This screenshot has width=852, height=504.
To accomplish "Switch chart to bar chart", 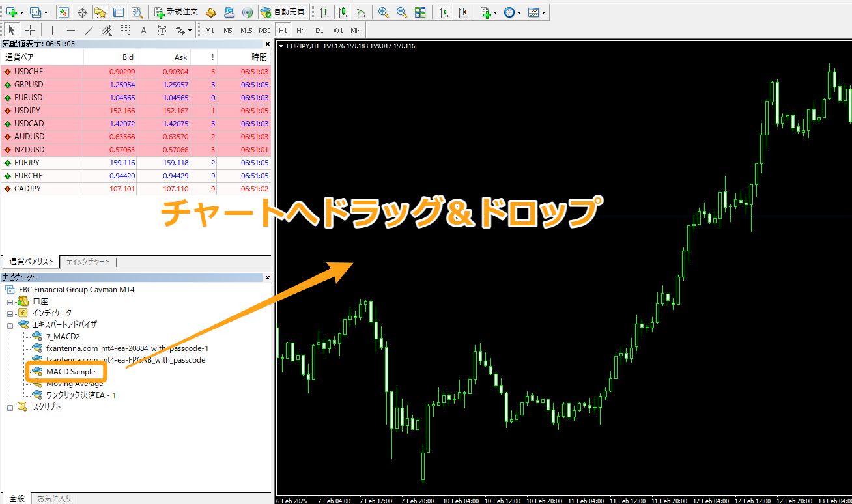I will (x=324, y=12).
